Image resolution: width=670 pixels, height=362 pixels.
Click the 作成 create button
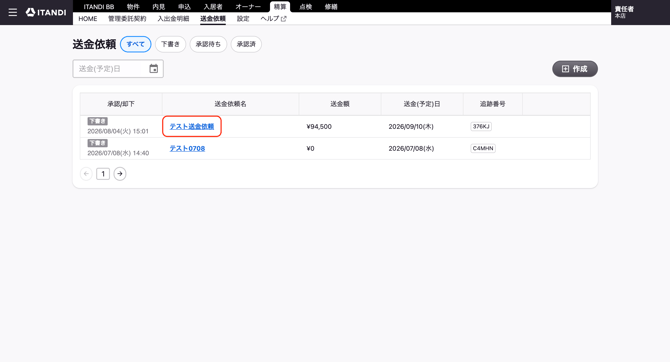pos(575,69)
